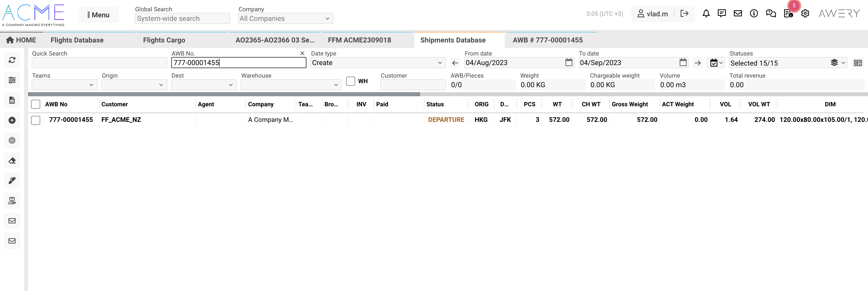Open the All Companies dropdown
Screen dimensions: 868x291
click(285, 19)
